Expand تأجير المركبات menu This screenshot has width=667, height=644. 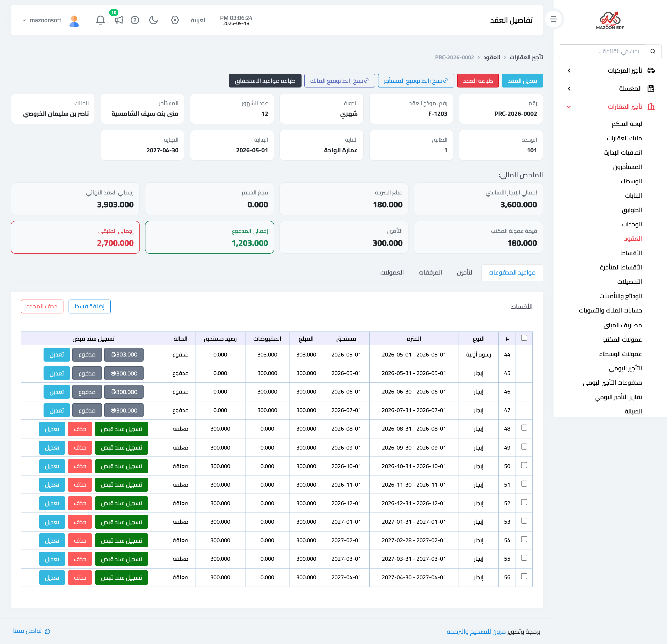(x=569, y=70)
